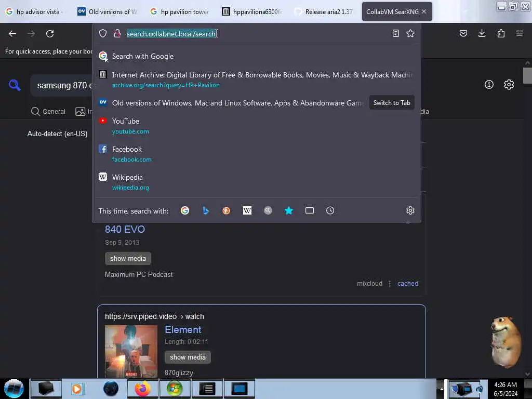The image size is (532, 399).
Task: Open the Element video result link
Action: pyautogui.click(x=183, y=330)
